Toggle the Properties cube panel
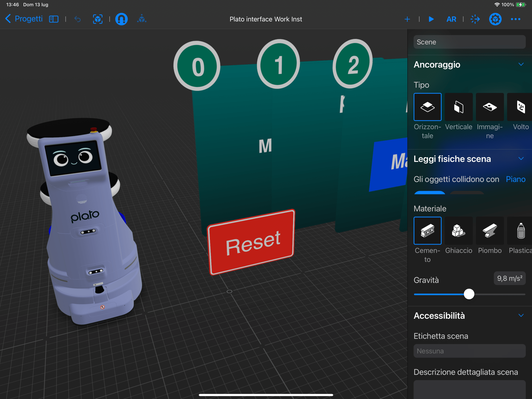The width and height of the screenshot is (532, 399). pos(495,19)
